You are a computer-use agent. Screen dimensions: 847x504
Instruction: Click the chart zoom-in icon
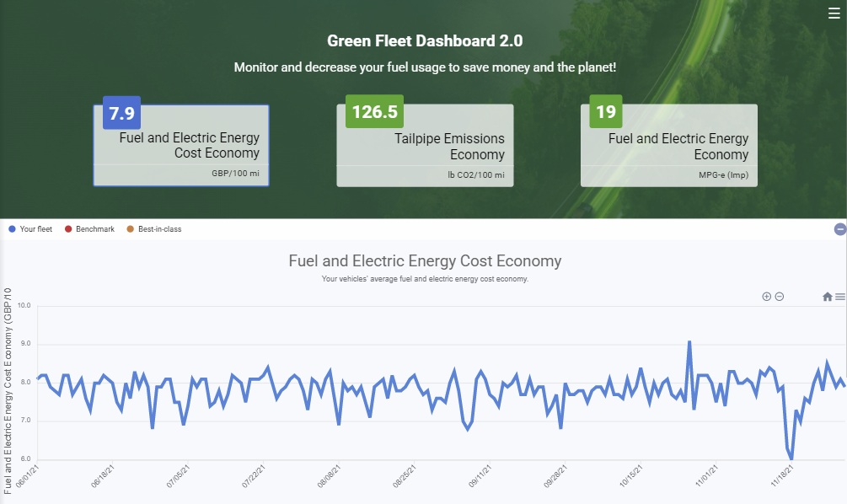[766, 296]
